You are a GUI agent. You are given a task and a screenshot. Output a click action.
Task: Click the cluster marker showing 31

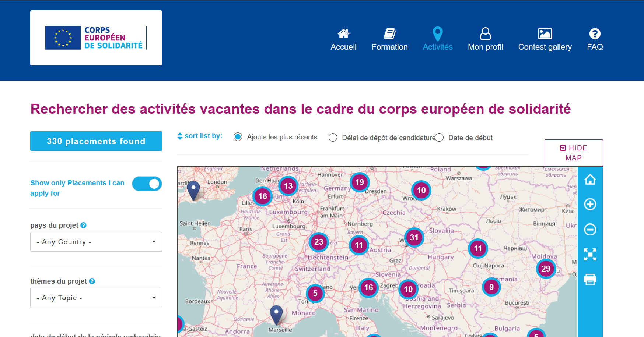[414, 237]
